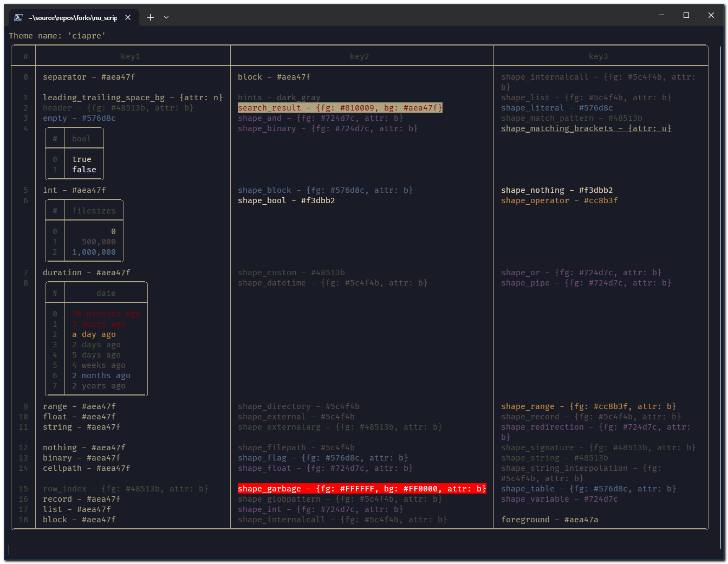Click the key2 column header

360,56
